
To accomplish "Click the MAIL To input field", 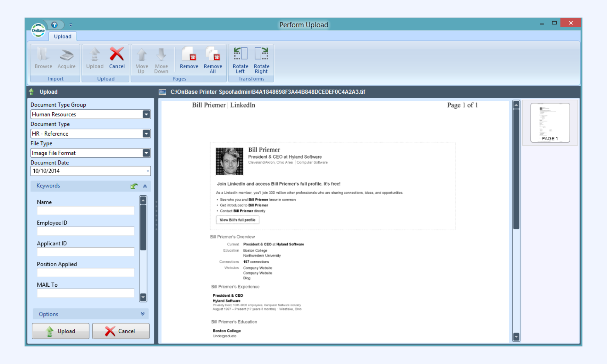I will tap(86, 293).
